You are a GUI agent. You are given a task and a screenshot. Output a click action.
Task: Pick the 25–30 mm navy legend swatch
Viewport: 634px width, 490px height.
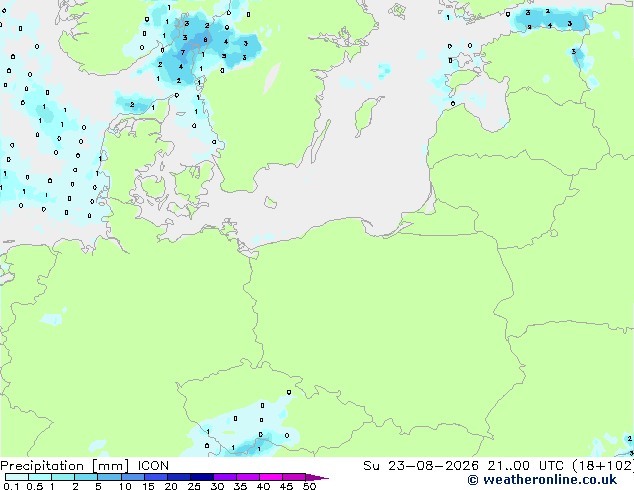[201, 477]
